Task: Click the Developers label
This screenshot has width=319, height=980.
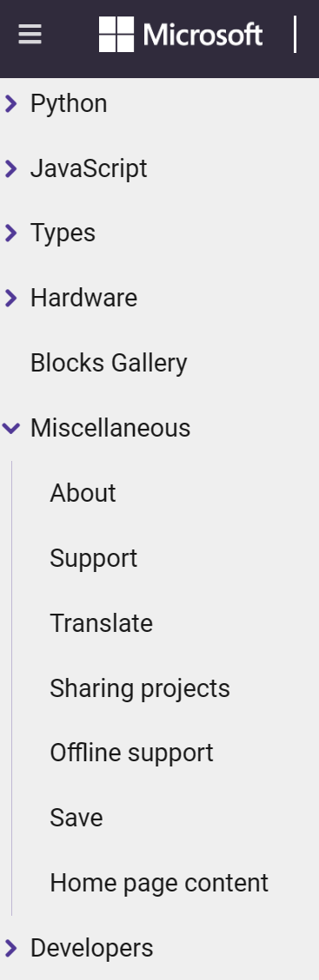Action: (x=92, y=948)
